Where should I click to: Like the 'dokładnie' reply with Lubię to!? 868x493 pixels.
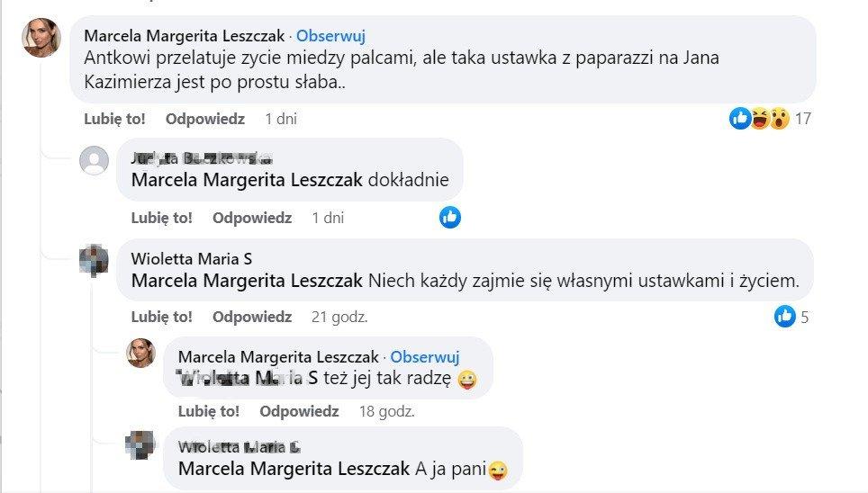pyautogui.click(x=162, y=217)
